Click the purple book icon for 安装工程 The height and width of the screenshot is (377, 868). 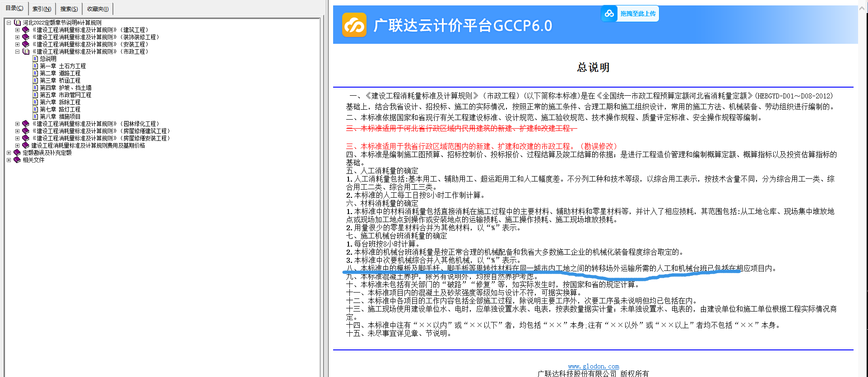(26, 44)
